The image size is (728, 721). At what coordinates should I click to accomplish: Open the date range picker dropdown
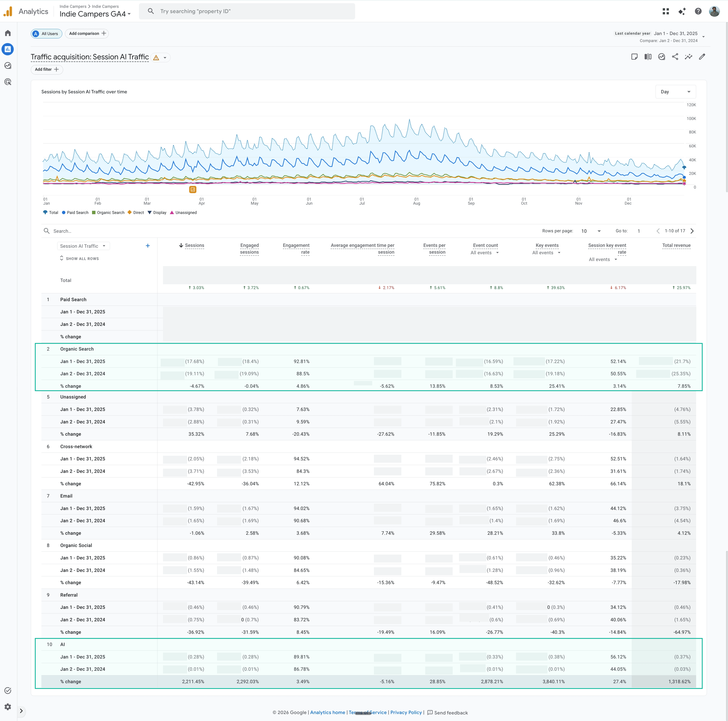(704, 37)
